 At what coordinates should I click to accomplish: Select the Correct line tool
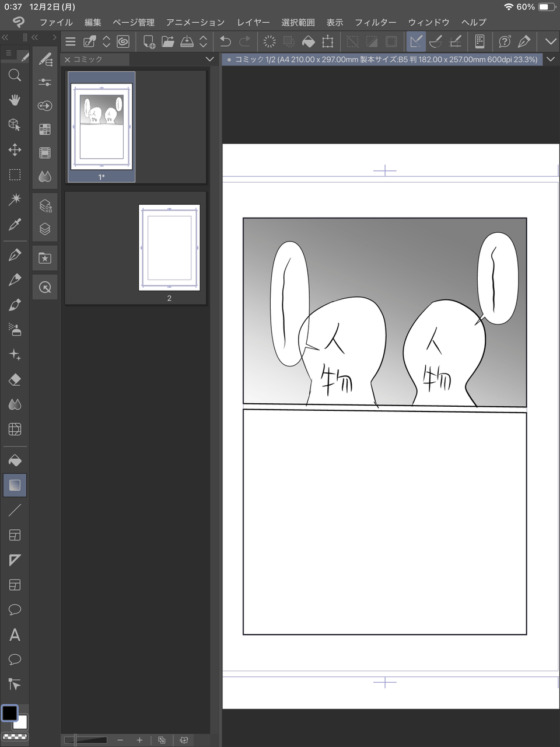point(15,685)
